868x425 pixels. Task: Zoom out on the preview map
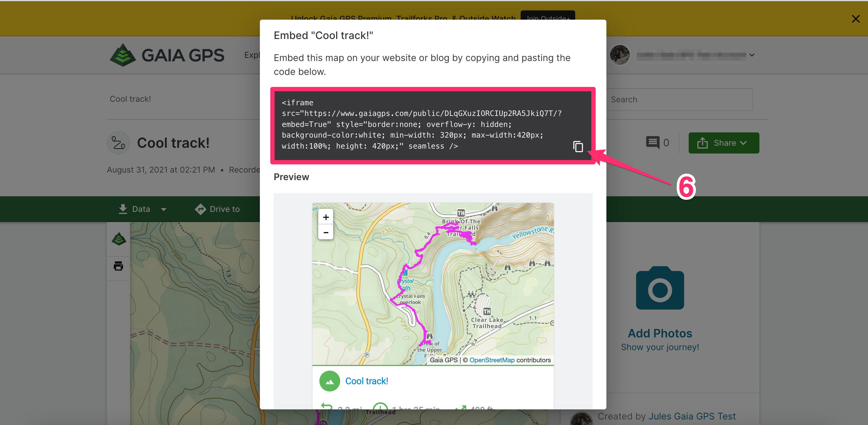pyautogui.click(x=325, y=232)
